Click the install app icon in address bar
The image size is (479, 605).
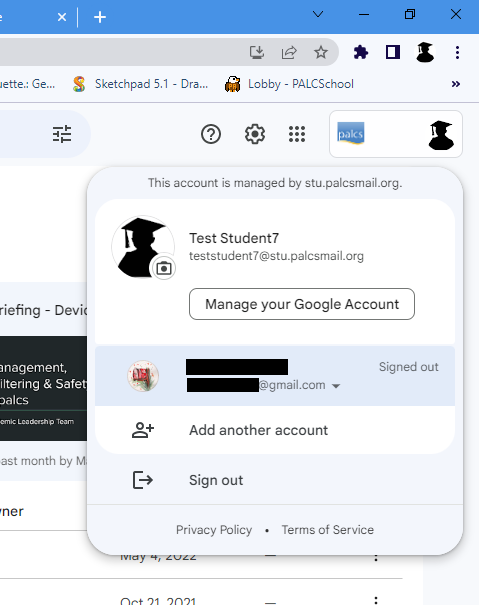point(257,52)
